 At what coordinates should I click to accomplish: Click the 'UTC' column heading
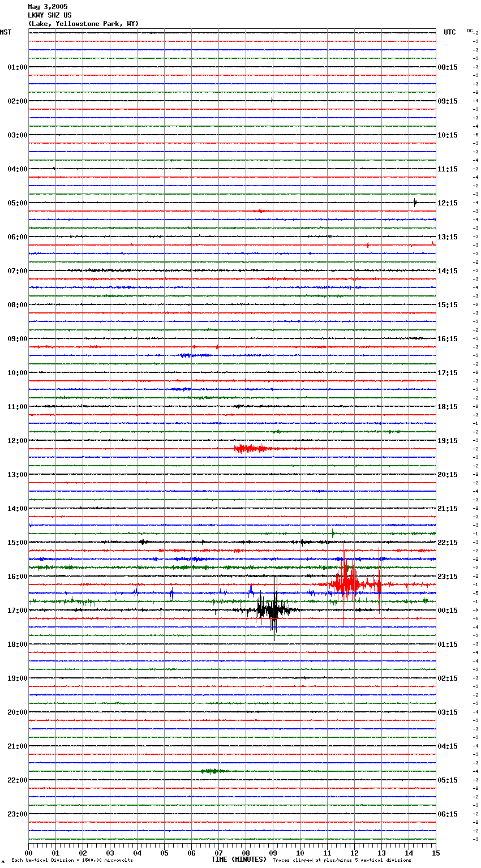tap(450, 32)
